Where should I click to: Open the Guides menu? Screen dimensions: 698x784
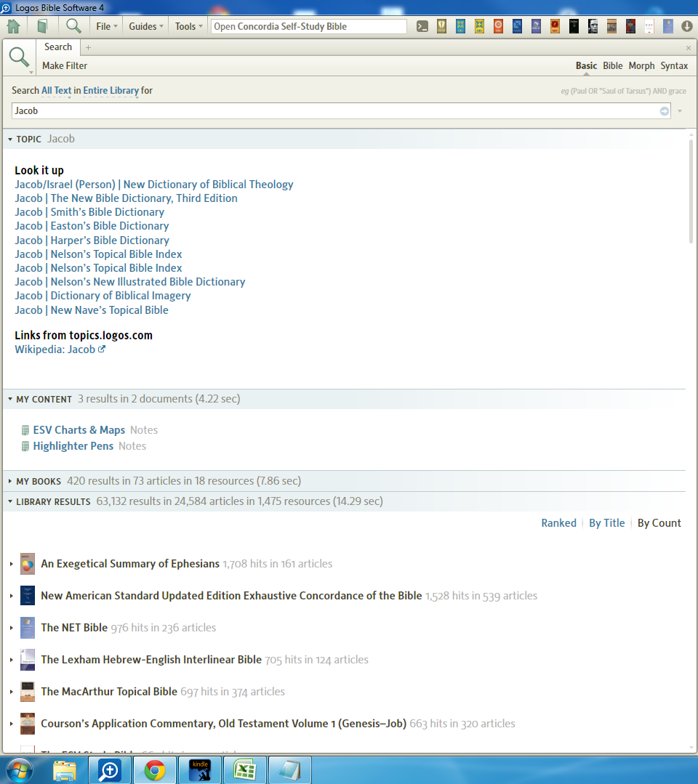146,26
